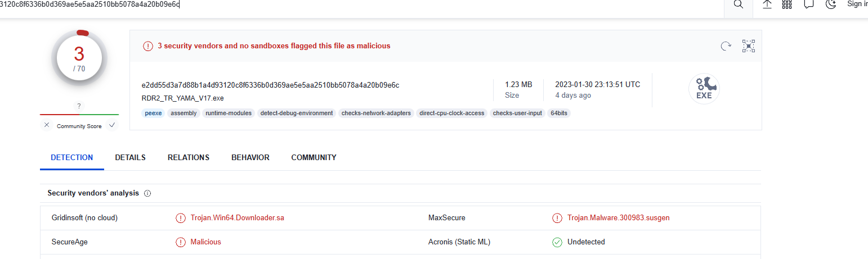Open the upload file icon
868x259 pixels.
(767, 4)
